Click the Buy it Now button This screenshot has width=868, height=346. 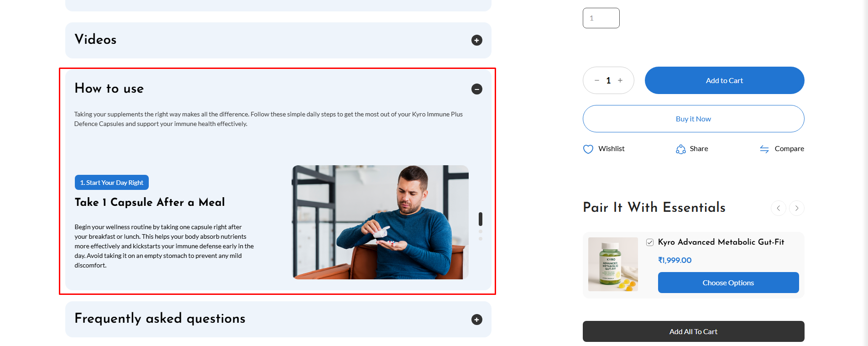pyautogui.click(x=693, y=119)
